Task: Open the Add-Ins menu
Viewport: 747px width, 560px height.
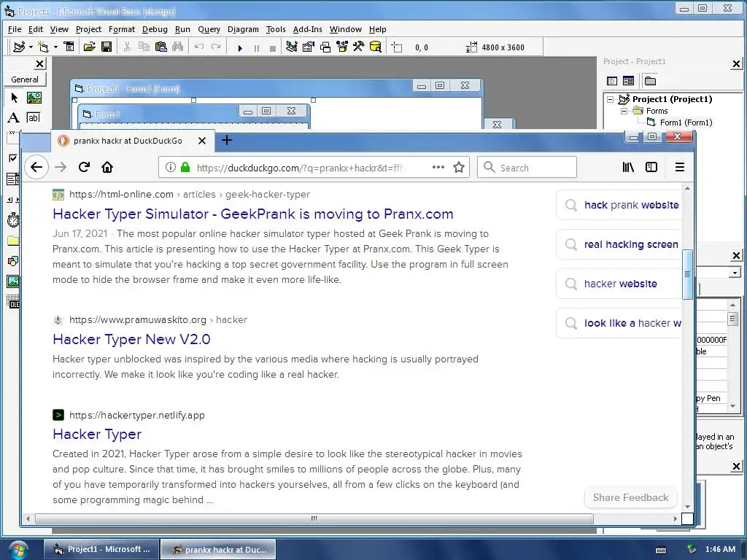Action: 307,29
